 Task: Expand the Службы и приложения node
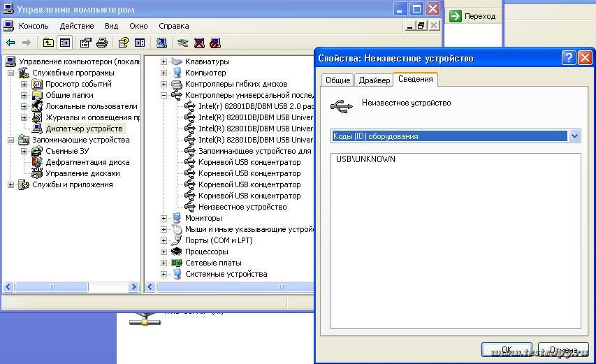pos(10,184)
